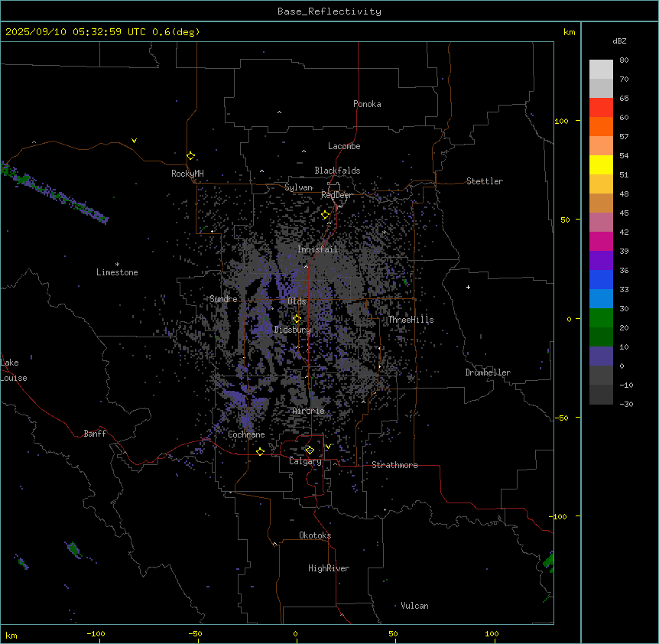This screenshot has height=644, width=659.
Task: Click the Airdrie city label
Action: point(309,411)
